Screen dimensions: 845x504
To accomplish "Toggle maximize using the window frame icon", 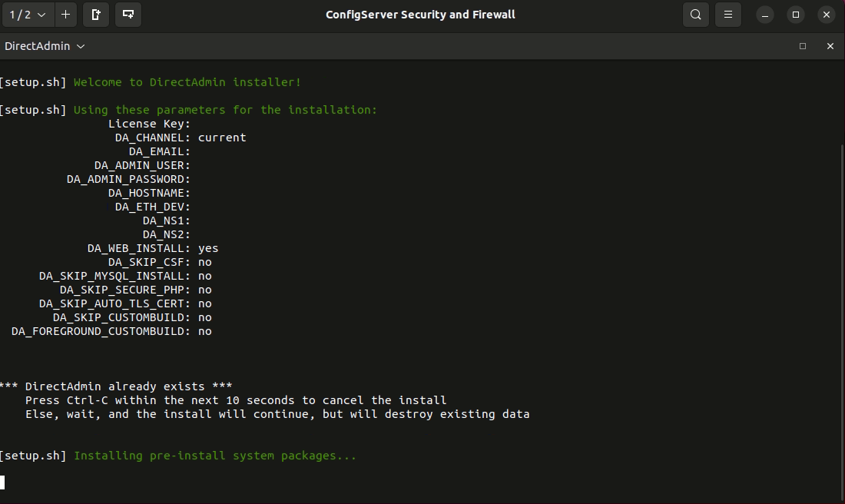I will (795, 15).
